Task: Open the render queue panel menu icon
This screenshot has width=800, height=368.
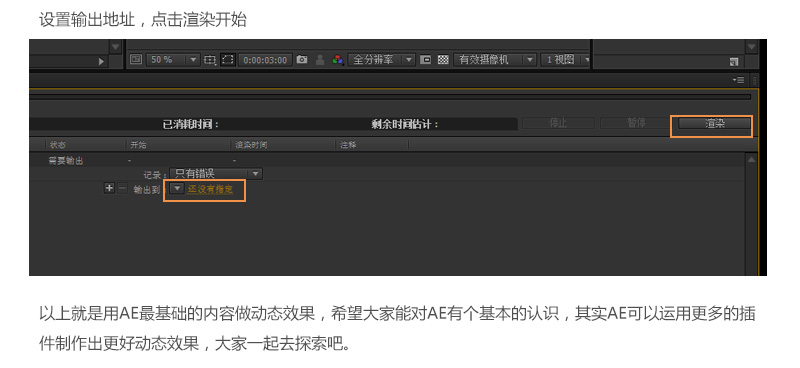Action: pos(738,80)
